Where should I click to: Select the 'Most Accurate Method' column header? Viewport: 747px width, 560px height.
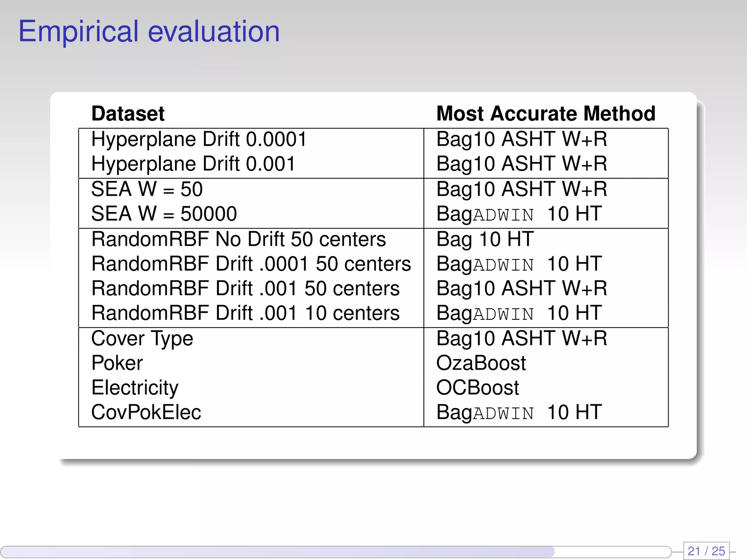point(546,113)
